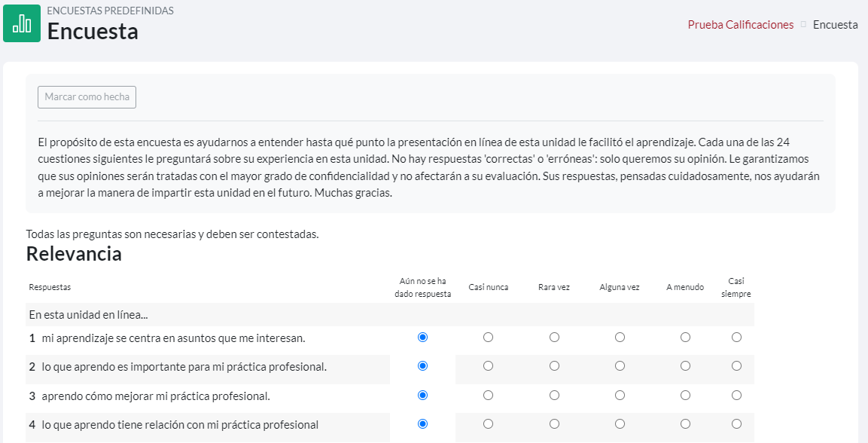Viewport: 868px width, 443px height.
Task: Select 'A menudo' for question 3
Action: pos(685,395)
